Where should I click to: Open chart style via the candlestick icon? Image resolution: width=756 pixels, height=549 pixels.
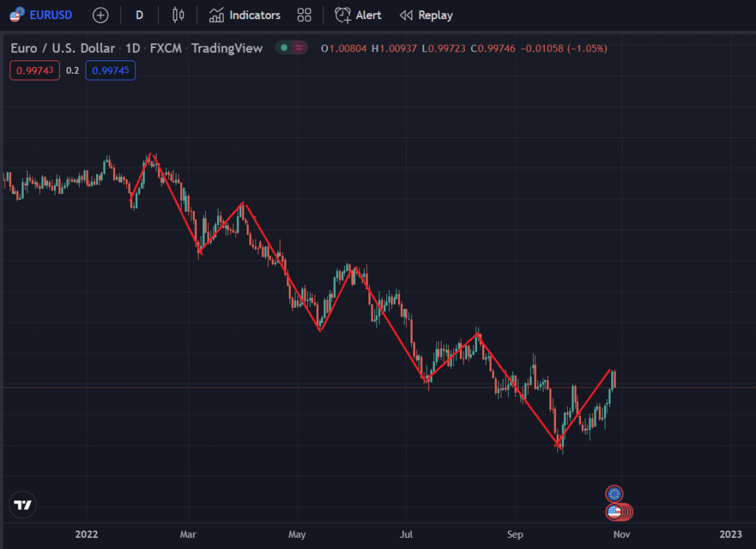[x=177, y=15]
